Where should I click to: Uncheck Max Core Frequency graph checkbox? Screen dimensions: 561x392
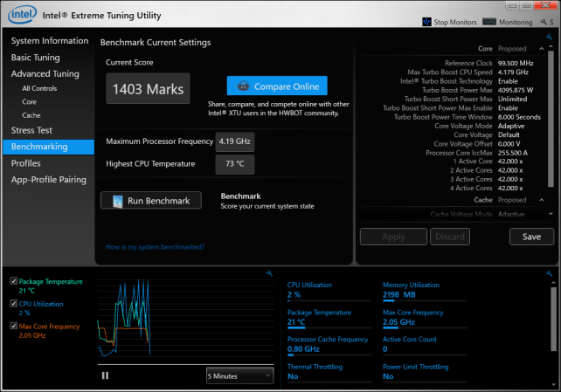(x=14, y=326)
